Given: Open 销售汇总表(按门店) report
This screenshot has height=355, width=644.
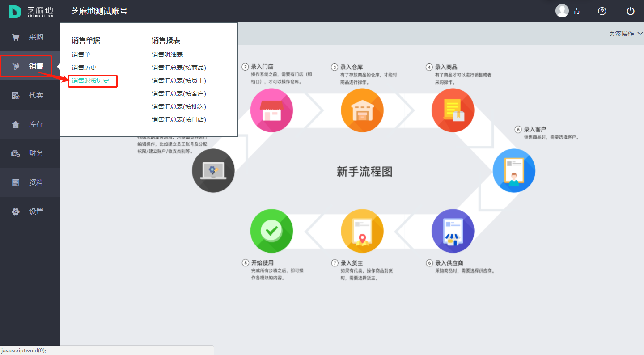Looking at the screenshot, I should tap(179, 119).
